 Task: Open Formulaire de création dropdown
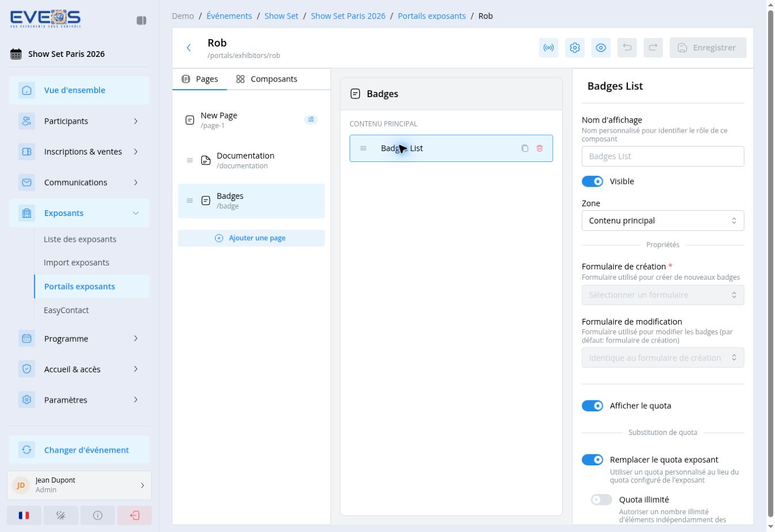click(x=663, y=295)
